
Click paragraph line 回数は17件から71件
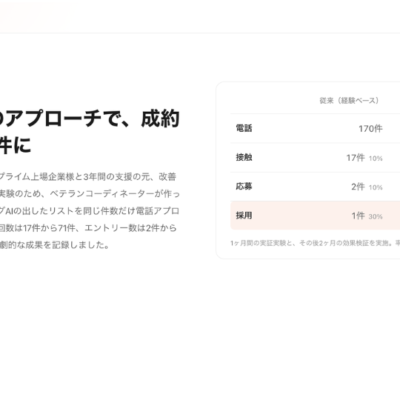[x=88, y=228]
